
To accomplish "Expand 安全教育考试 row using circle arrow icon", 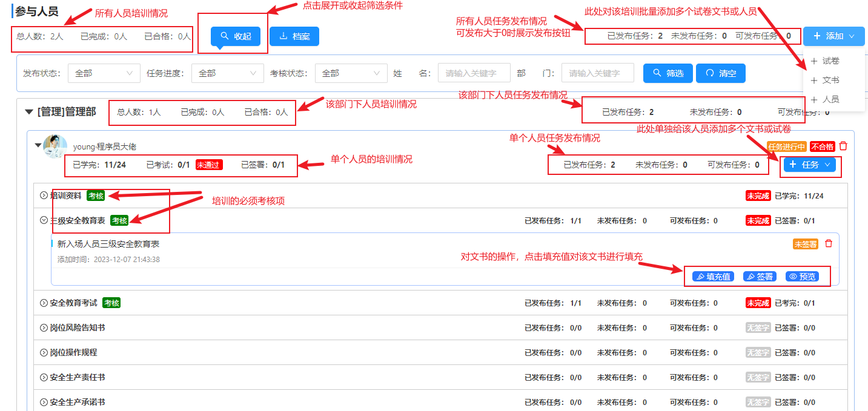I will click(44, 303).
